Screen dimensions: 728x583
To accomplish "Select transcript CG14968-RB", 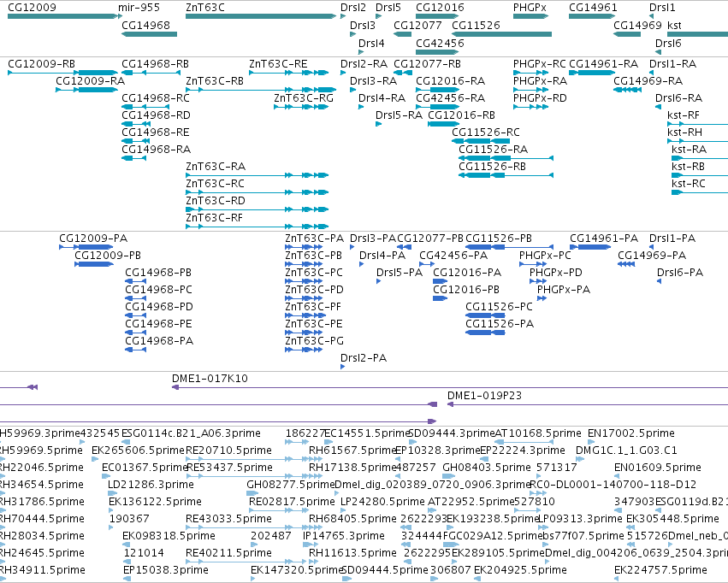I will pyautogui.click(x=151, y=73).
